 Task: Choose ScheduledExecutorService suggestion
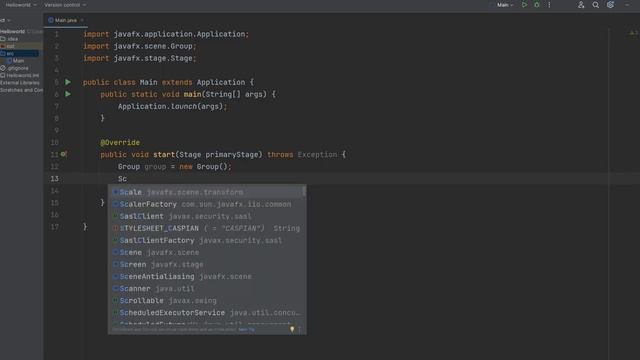pos(207,313)
